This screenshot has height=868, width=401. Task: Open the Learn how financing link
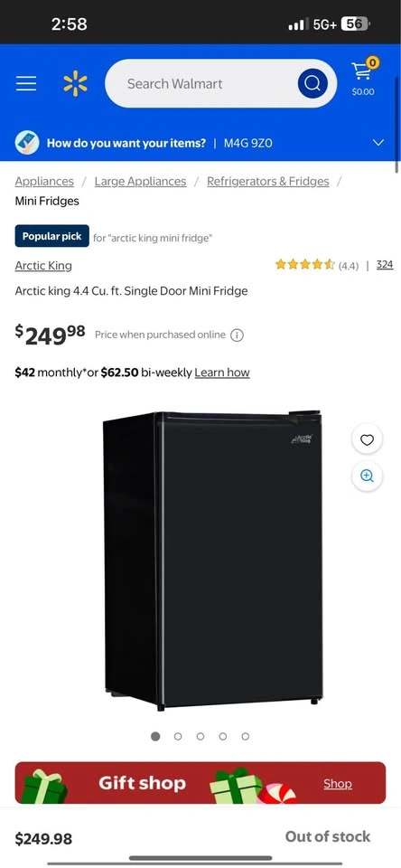[x=222, y=372]
